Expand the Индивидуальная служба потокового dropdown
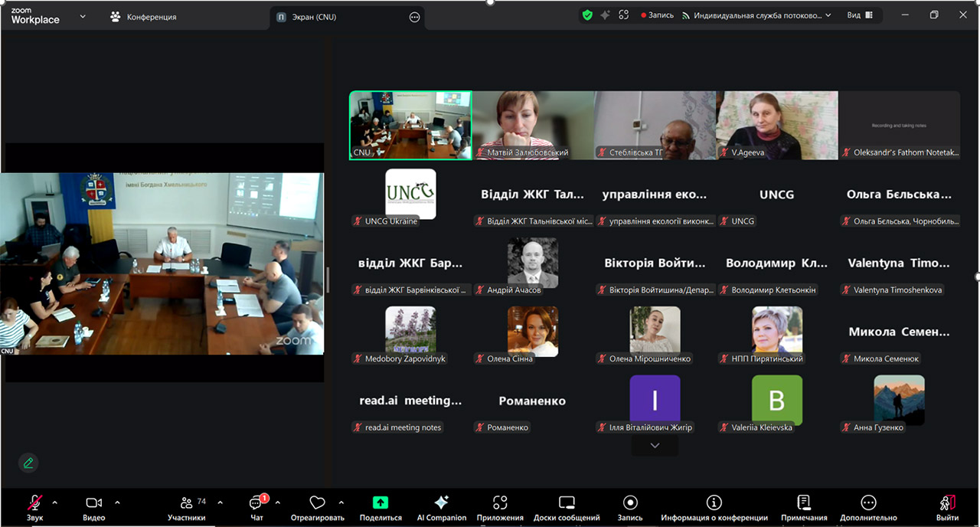This screenshot has width=980, height=527. coord(828,15)
